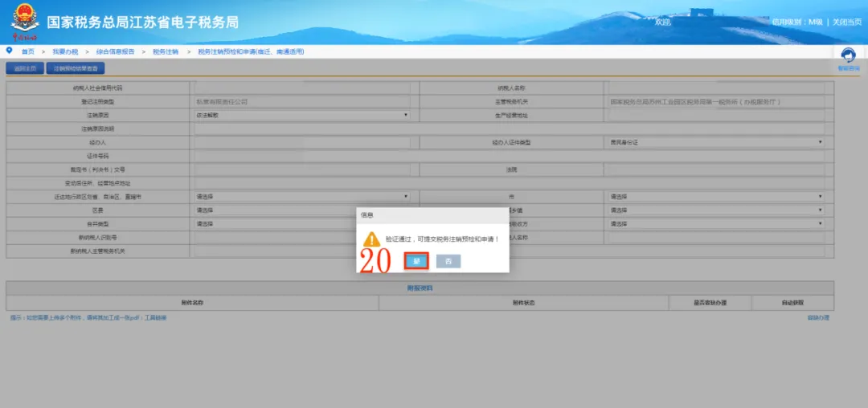Open 税务注销 breadcrumb link
Viewport: 868px width, 408px height.
pos(166,51)
